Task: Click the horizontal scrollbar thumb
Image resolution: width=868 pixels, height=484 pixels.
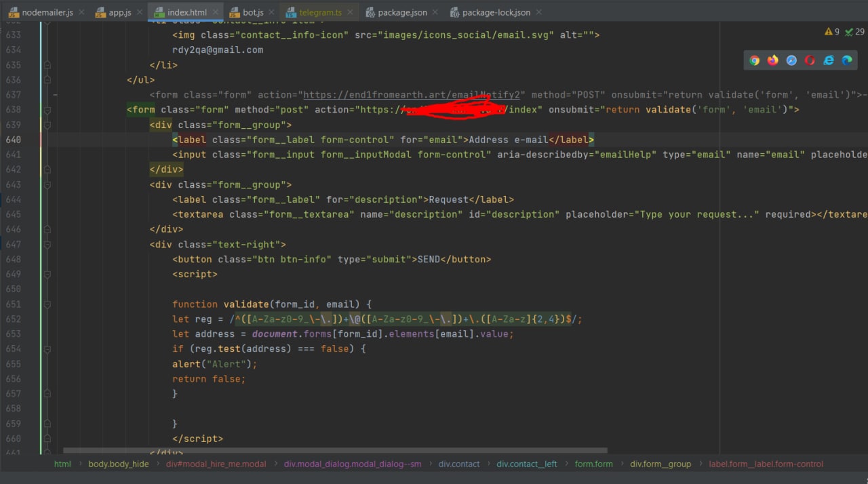Action: tap(335, 450)
